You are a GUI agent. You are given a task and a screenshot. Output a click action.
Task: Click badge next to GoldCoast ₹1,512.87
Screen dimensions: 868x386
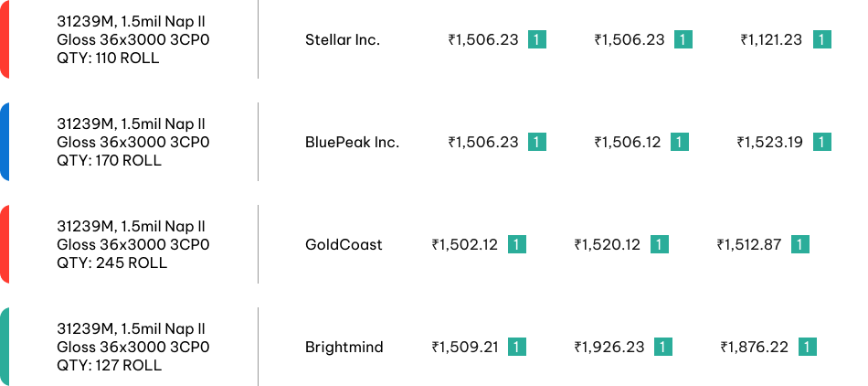[799, 244]
